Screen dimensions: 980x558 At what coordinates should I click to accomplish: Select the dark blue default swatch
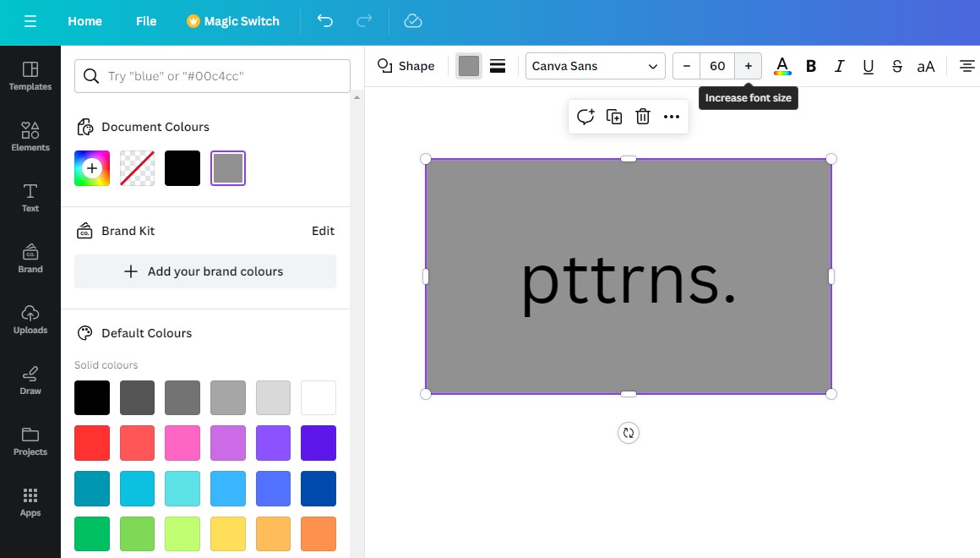[318, 489]
